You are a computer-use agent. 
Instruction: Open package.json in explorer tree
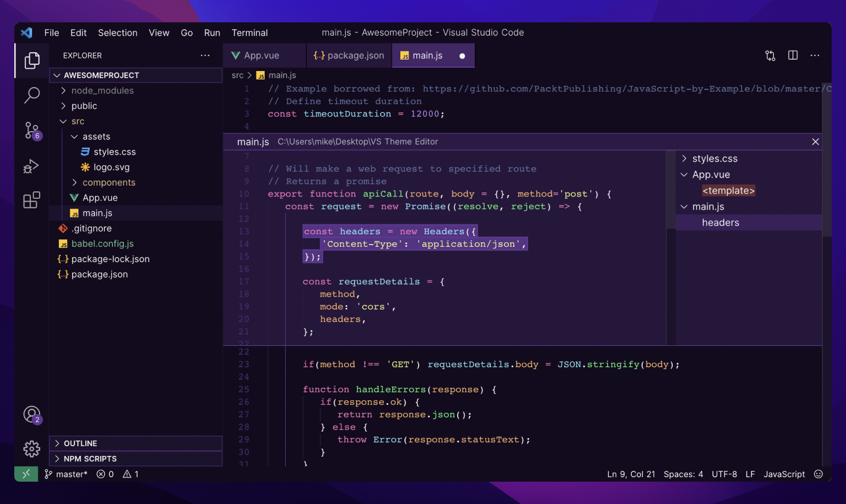136,274
